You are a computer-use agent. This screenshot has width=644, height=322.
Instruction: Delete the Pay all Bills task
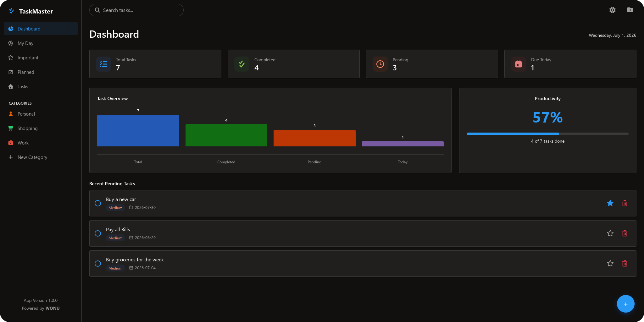click(x=625, y=233)
